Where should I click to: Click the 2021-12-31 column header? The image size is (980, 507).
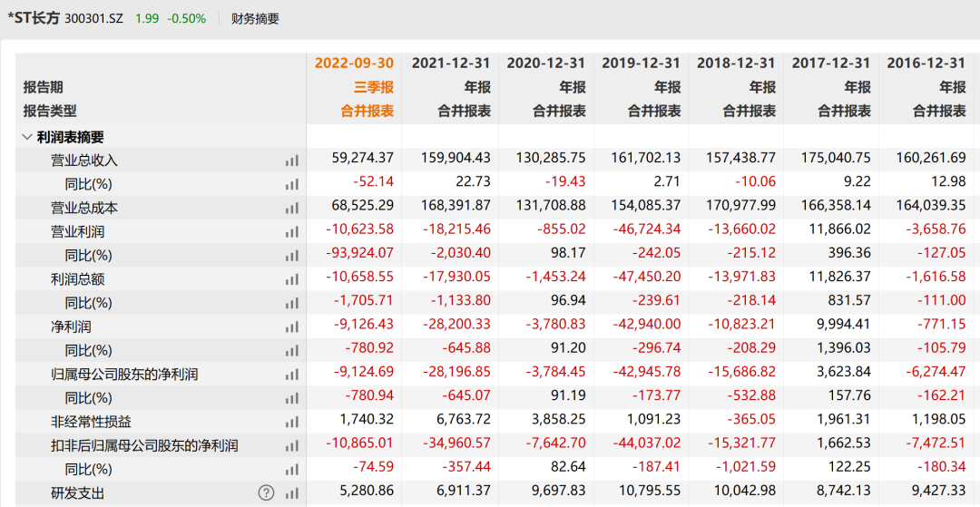[x=450, y=63]
